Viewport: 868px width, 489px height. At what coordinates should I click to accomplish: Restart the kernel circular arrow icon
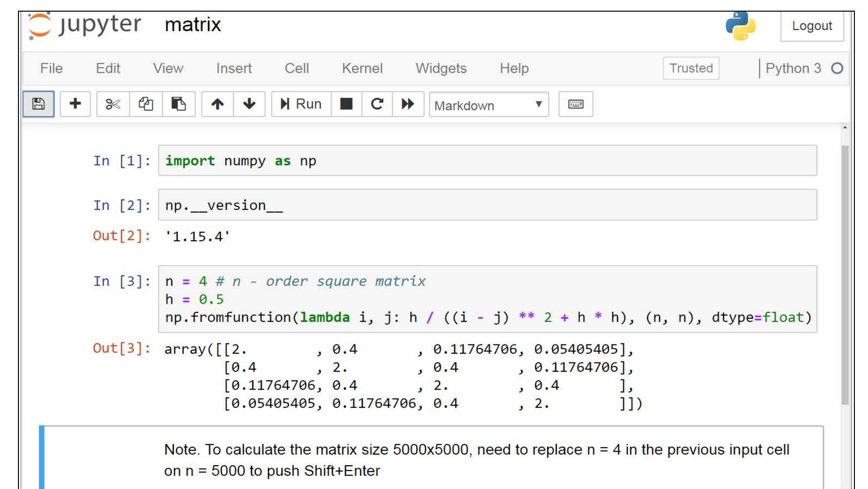click(x=377, y=104)
